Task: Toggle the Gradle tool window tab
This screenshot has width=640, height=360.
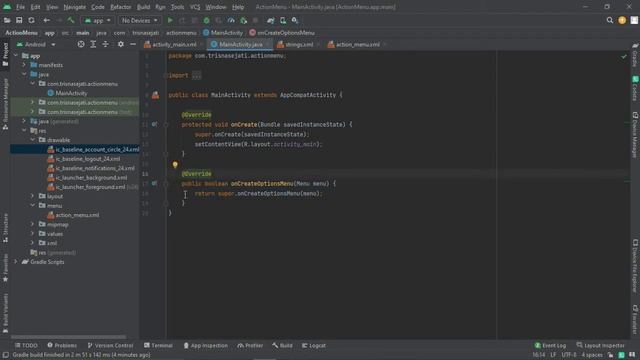Action: pyautogui.click(x=635, y=55)
